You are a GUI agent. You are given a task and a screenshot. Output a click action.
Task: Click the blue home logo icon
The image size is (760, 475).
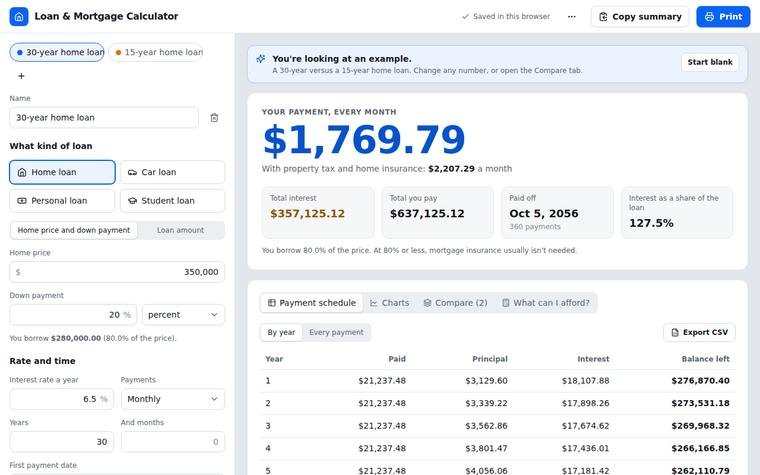click(19, 16)
